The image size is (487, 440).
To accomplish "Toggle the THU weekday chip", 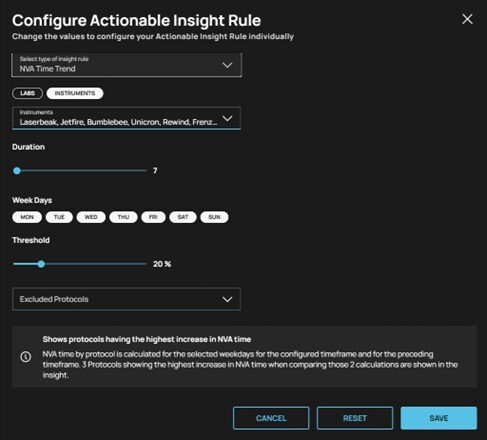I will (x=123, y=217).
